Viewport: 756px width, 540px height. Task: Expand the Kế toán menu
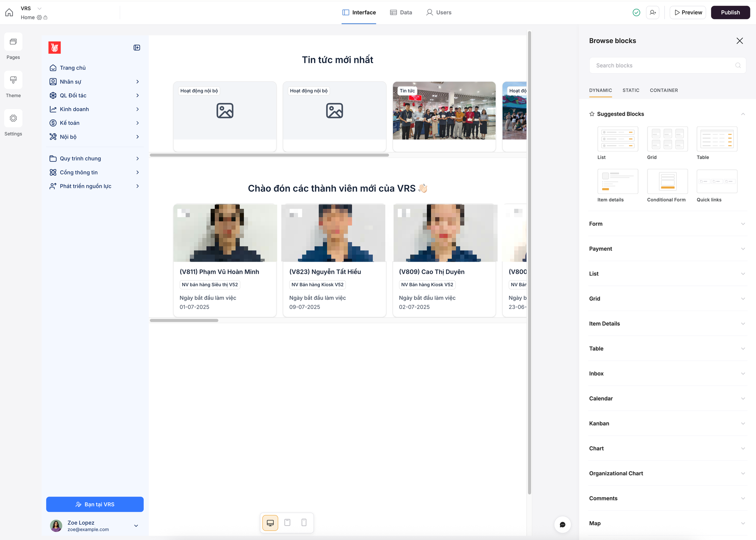[94, 123]
